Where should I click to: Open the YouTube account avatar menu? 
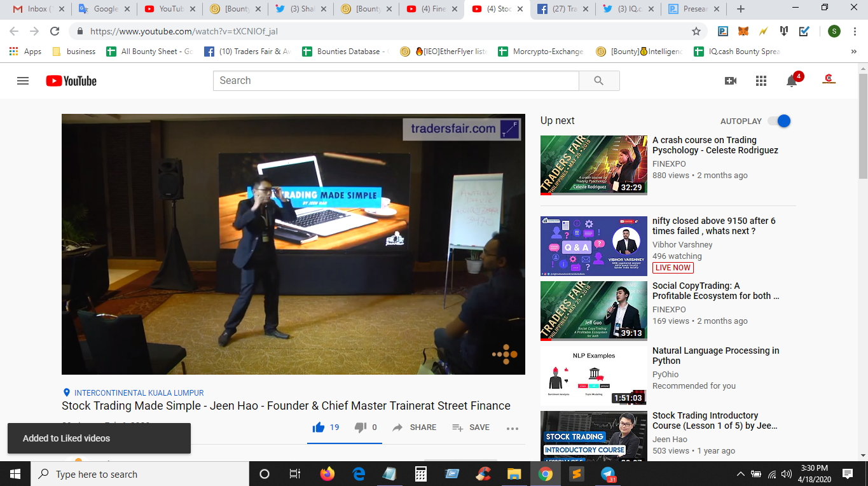pos(829,81)
